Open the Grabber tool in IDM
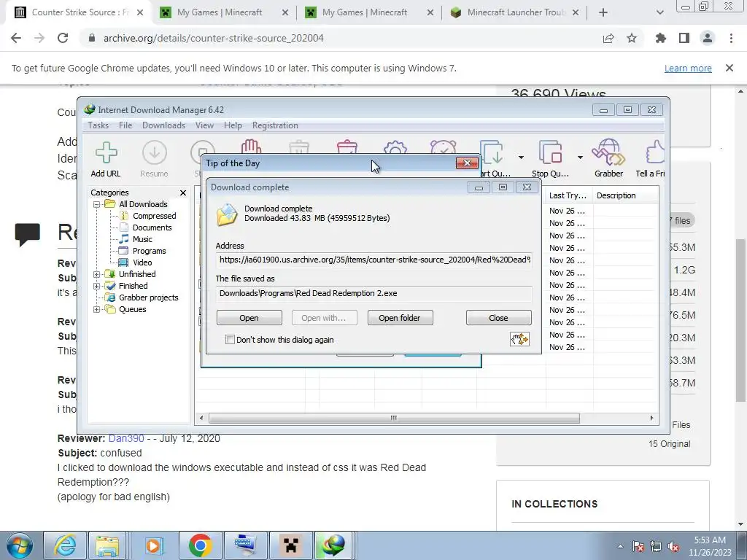747x560 pixels. (608, 160)
